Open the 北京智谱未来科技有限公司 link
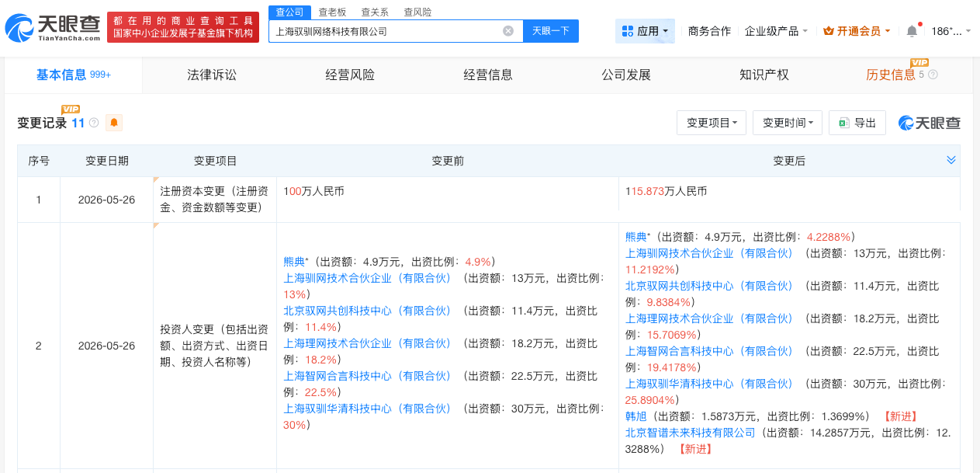This screenshot has height=473, width=980. 691,433
